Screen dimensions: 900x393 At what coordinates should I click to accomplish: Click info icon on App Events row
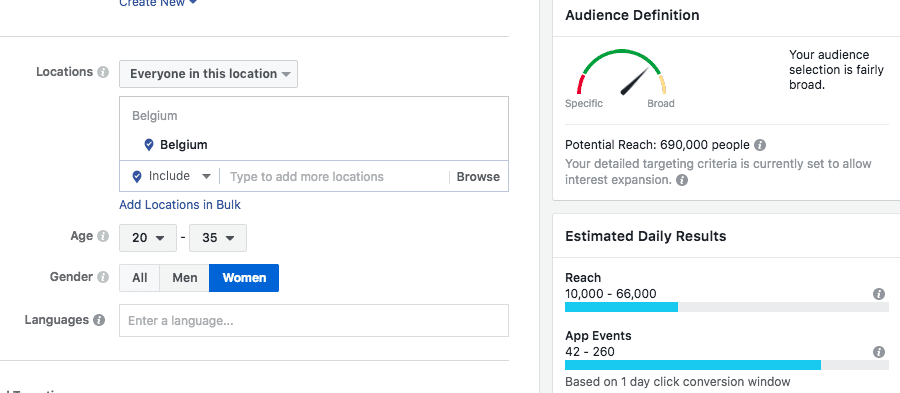click(x=879, y=352)
